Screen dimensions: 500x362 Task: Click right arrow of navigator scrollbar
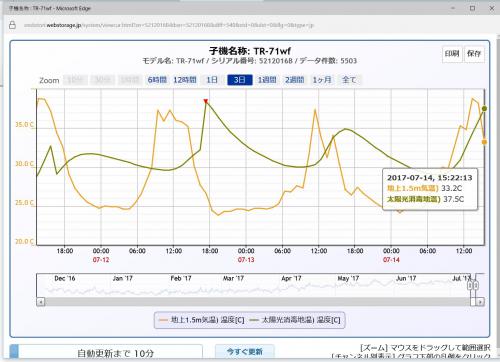click(x=480, y=302)
